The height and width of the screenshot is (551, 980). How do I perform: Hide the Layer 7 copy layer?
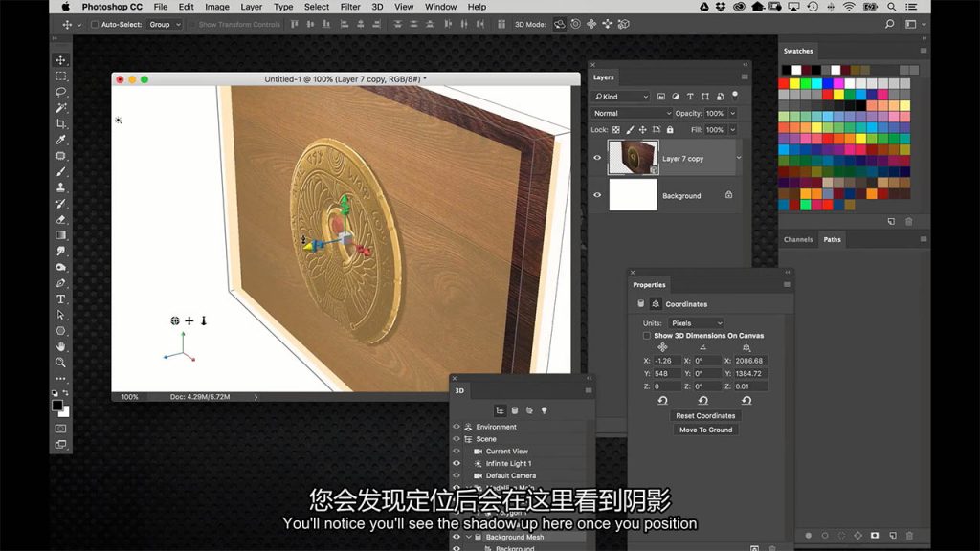pyautogui.click(x=597, y=158)
